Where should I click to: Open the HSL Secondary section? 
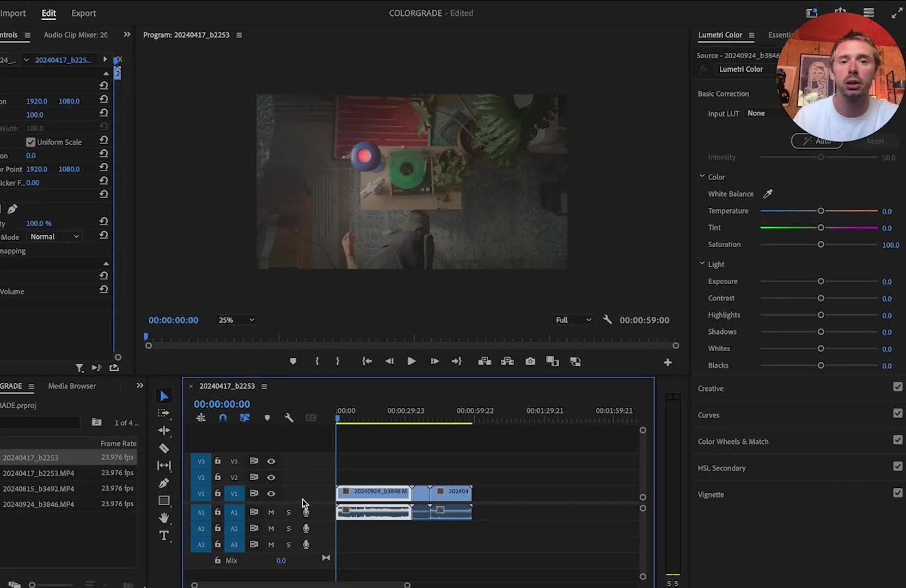point(721,468)
